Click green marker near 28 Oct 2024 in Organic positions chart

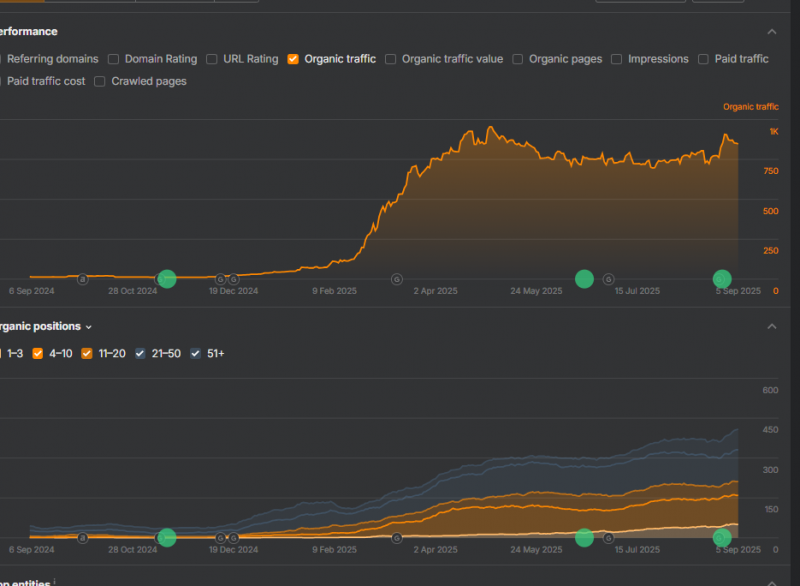(167, 538)
